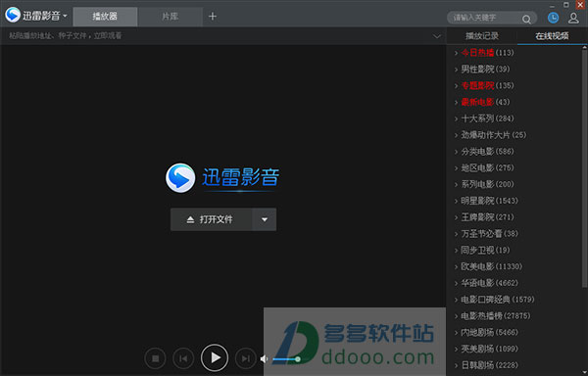Viewport: 588px width, 376px height.
Task: Open the 内地剧场 (5466) list item
Action: [x=486, y=333]
